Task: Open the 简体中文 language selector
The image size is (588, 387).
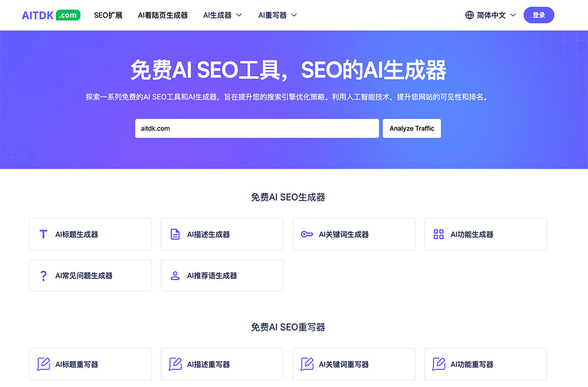Action: point(491,15)
